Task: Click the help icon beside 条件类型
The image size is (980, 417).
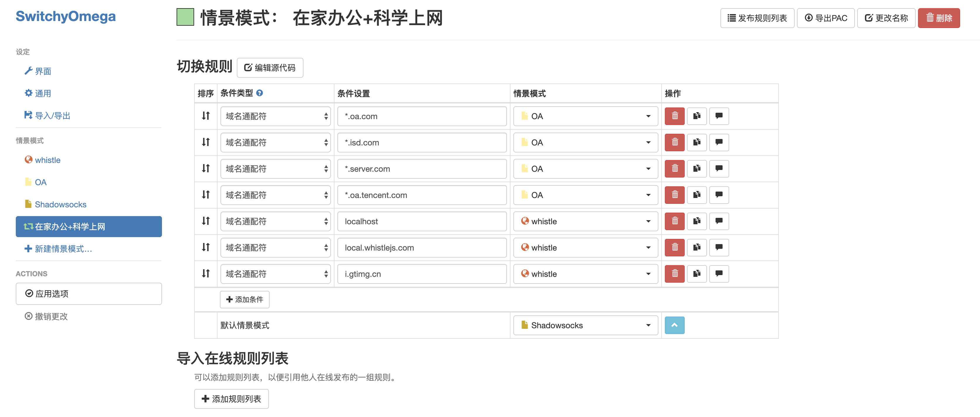Action: 259,93
